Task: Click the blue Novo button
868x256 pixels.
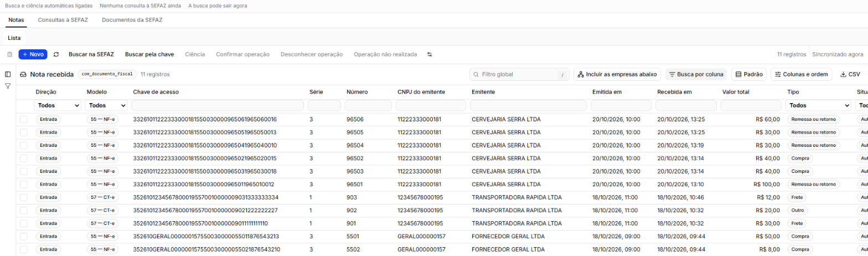Action: (33, 54)
